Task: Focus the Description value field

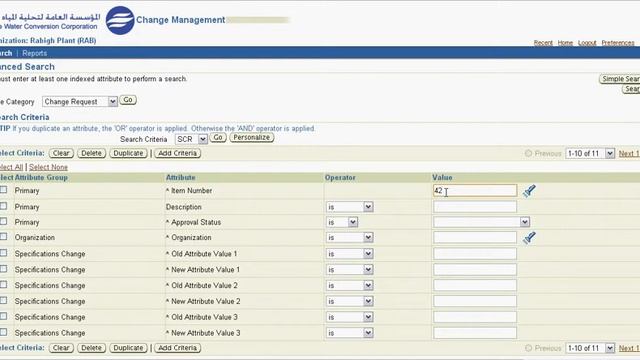Action: [x=475, y=207]
